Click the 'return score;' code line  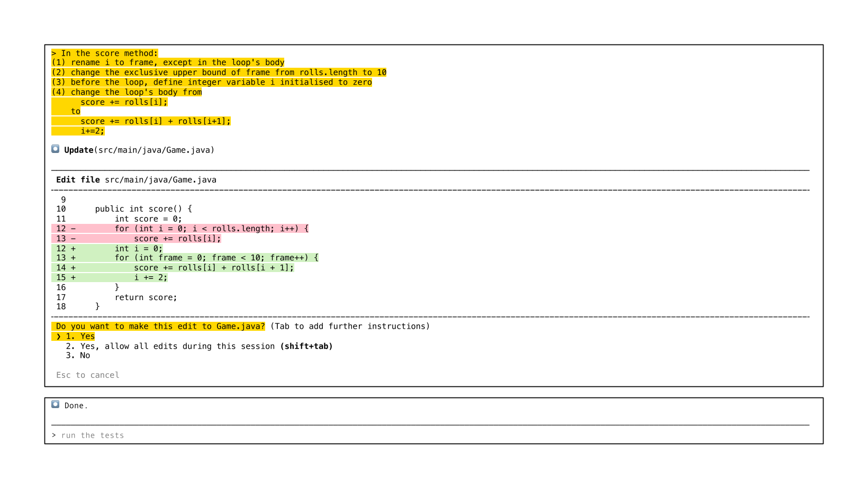(x=146, y=297)
